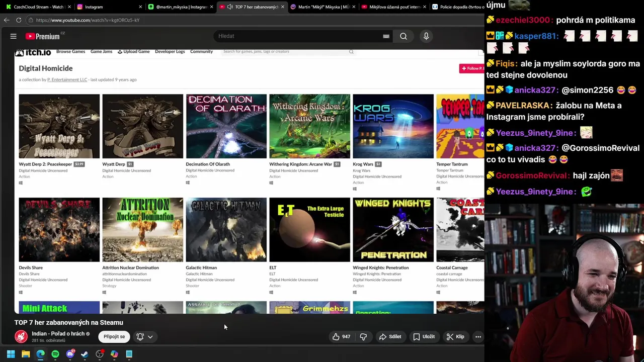Mute the playing TOP 7 her tab

(x=229, y=7)
